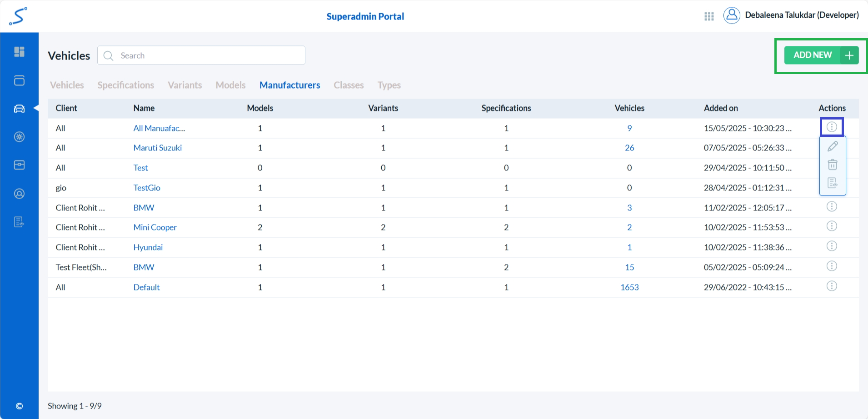Screen dimensions: 868x419
Task: Open the Maruti Suzuki manufacturer link
Action: [x=158, y=148]
